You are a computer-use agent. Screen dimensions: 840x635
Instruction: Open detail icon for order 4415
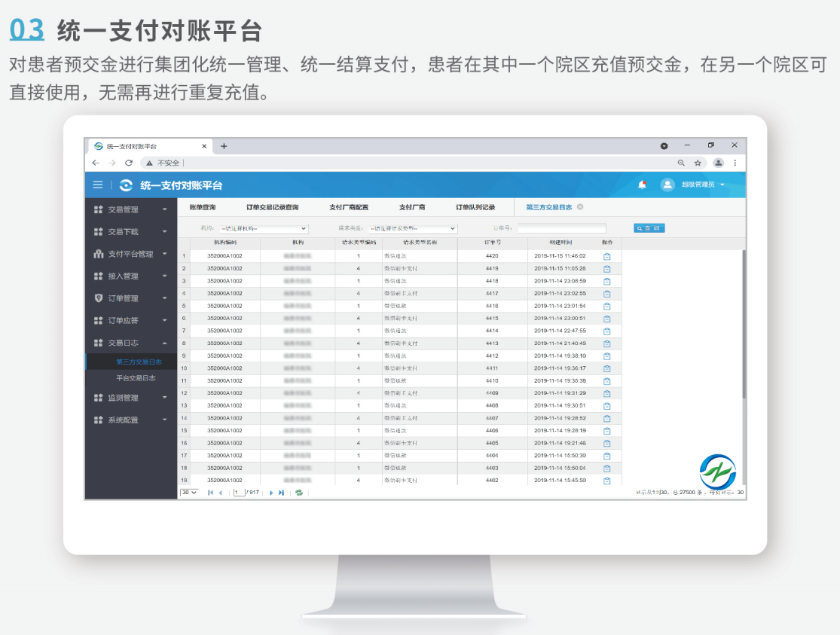(607, 319)
